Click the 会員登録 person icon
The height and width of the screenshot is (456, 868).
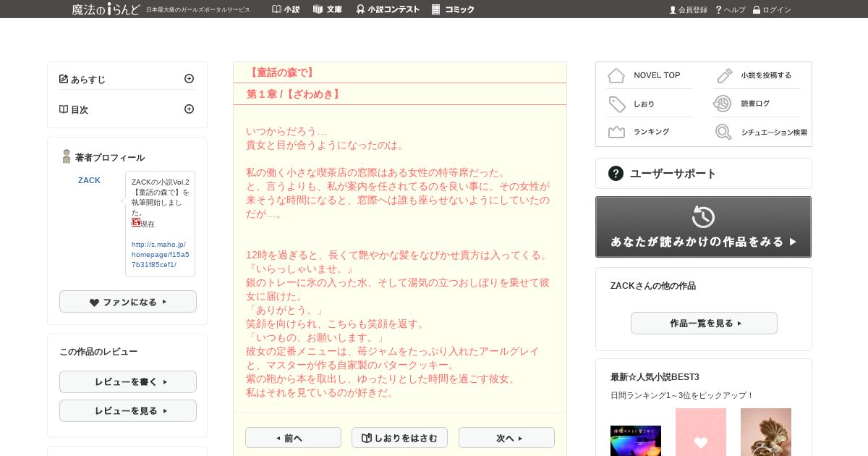[x=673, y=9]
